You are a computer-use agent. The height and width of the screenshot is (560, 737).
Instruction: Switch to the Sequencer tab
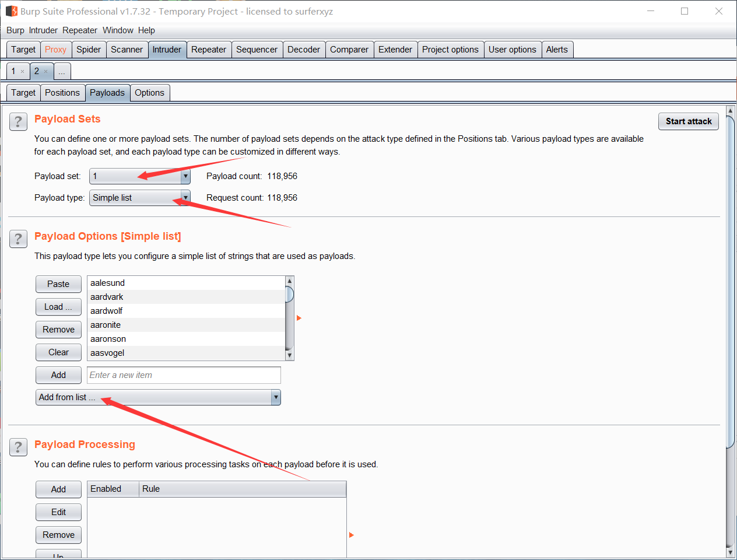(x=257, y=50)
